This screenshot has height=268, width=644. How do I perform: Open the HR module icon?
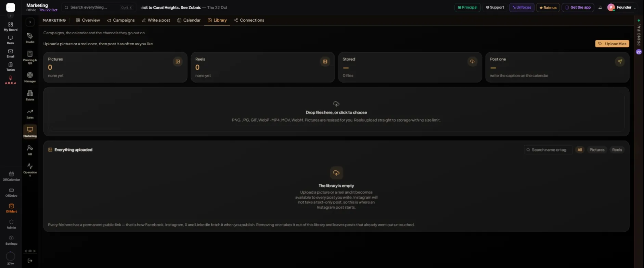30,150
